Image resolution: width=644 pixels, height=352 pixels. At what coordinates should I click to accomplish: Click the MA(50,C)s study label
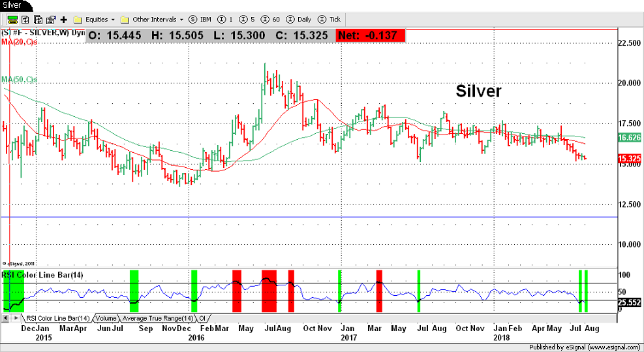pyautogui.click(x=19, y=80)
